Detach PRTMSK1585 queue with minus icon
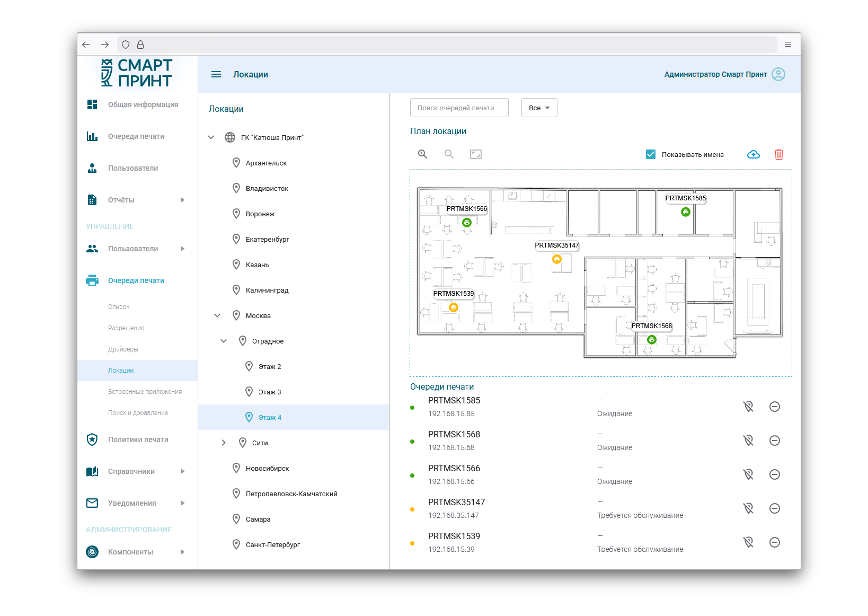This screenshot has width=868, height=616. pos(775,407)
